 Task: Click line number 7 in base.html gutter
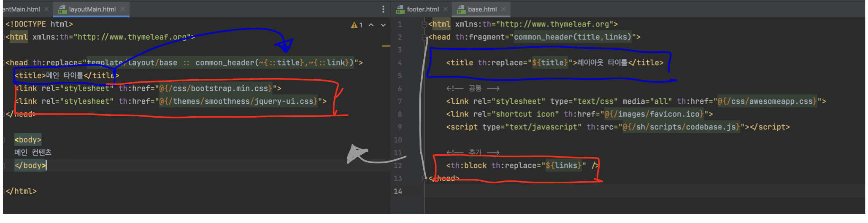point(400,101)
